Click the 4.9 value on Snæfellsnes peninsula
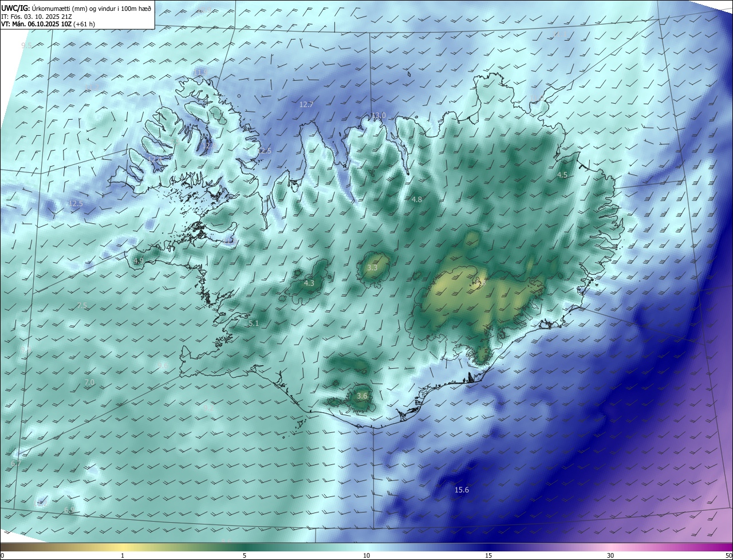Viewport: 733px width, 560px height. pyautogui.click(x=138, y=261)
